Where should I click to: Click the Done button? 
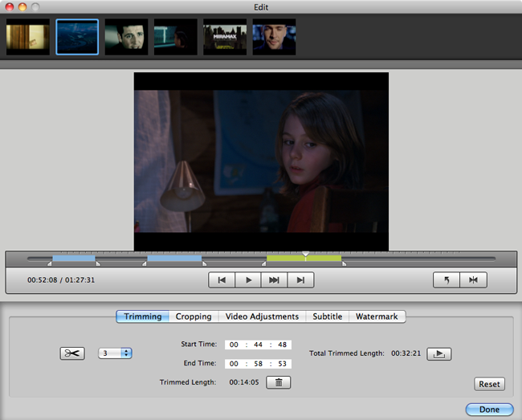point(489,410)
